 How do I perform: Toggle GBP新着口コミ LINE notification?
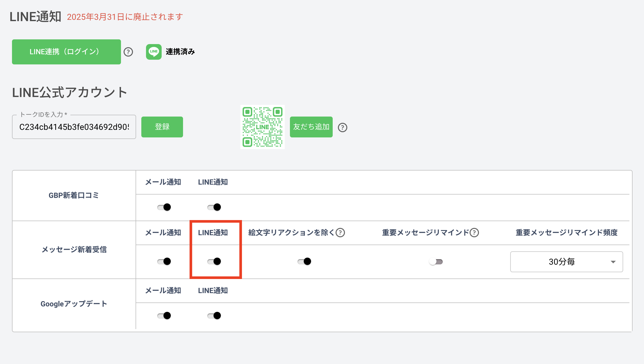click(x=214, y=207)
